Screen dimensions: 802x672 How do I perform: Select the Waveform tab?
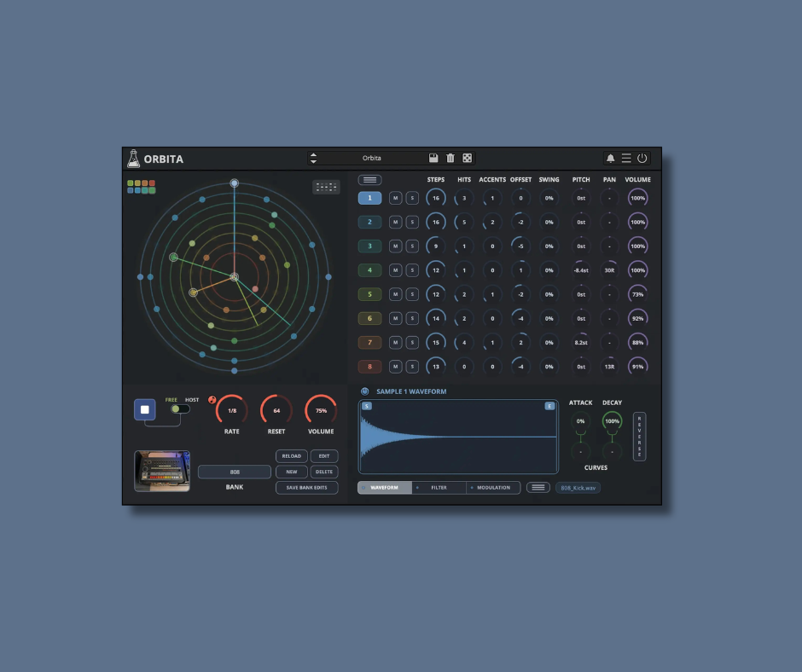(x=385, y=488)
